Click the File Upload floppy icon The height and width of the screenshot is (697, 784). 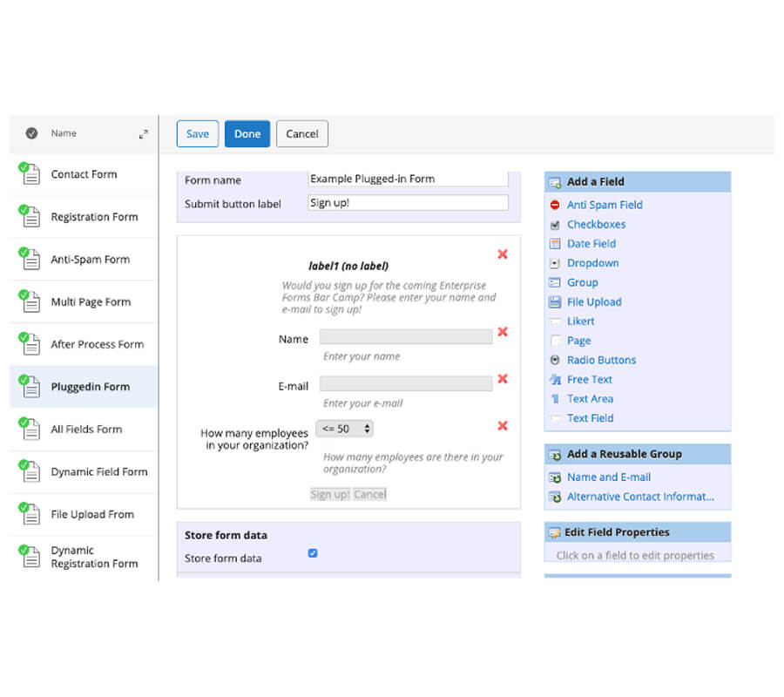555,302
